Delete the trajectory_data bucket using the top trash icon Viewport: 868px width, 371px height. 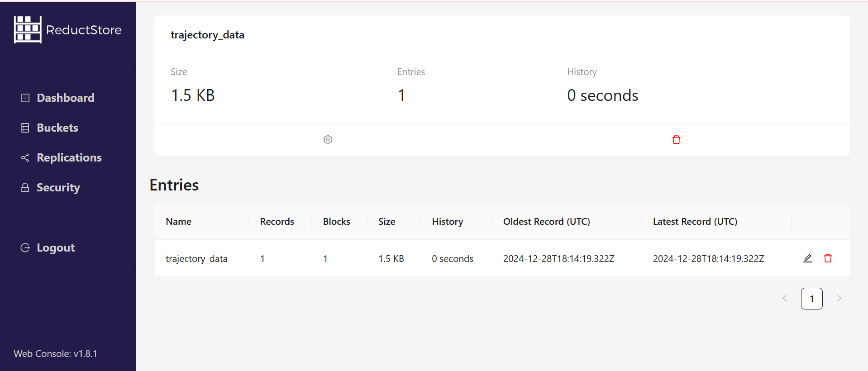[676, 140]
